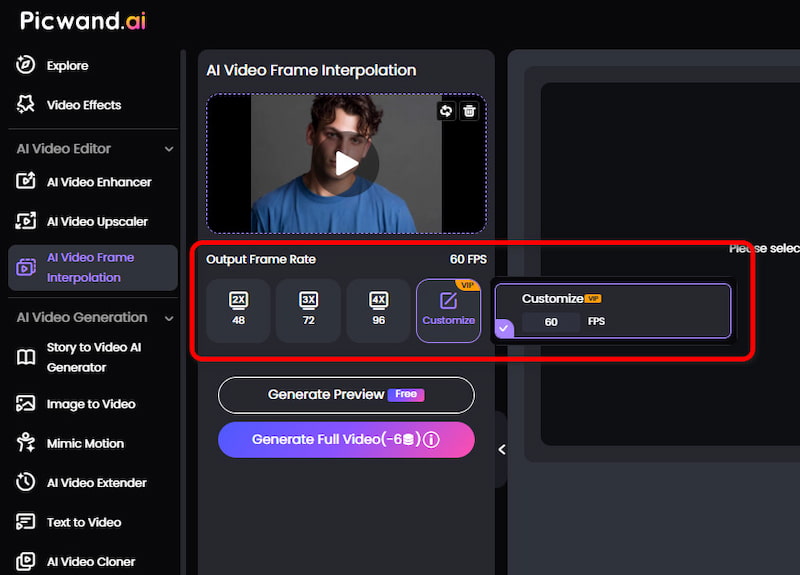Click Generate Preview Free button

click(x=346, y=395)
